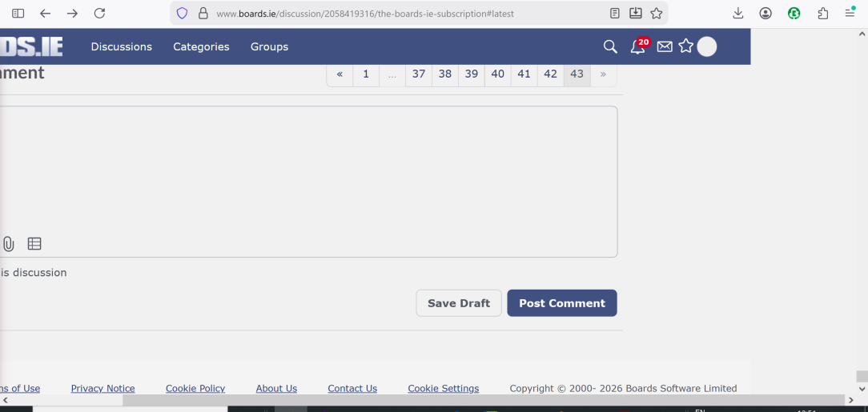Open the Boards.ie search magnifier
868x412 pixels.
coord(610,47)
